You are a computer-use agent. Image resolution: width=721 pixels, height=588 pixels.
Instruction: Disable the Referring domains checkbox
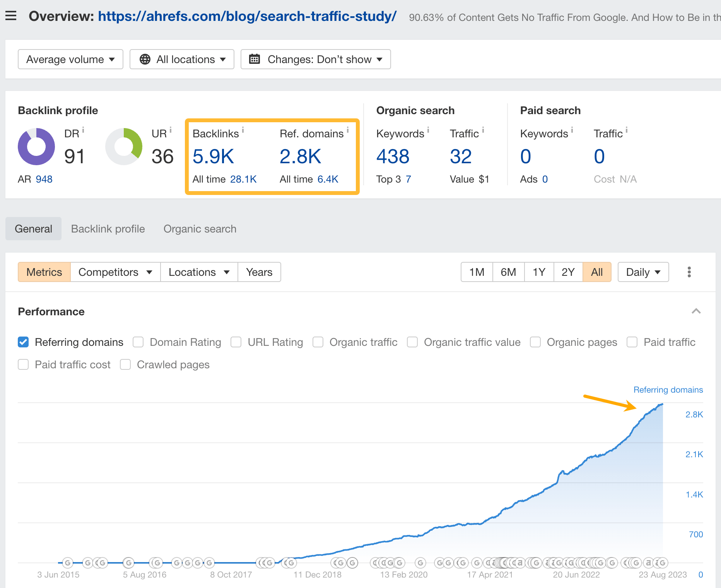(23, 342)
